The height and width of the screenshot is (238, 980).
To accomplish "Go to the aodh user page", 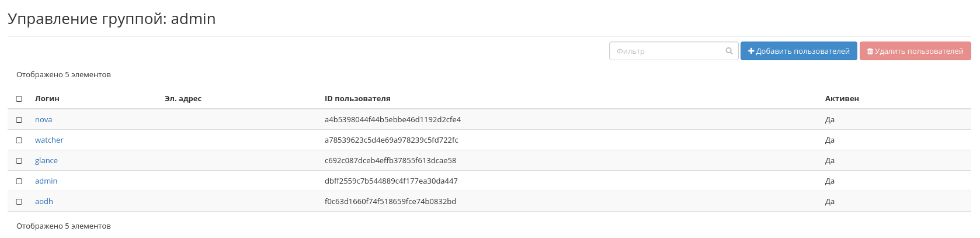I will 44,202.
